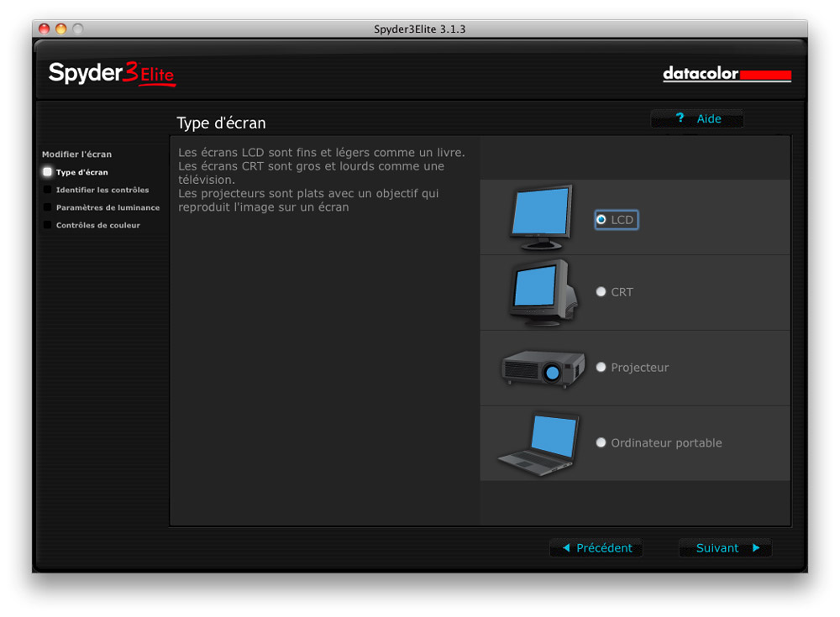Go back with the Précédent button

click(596, 548)
